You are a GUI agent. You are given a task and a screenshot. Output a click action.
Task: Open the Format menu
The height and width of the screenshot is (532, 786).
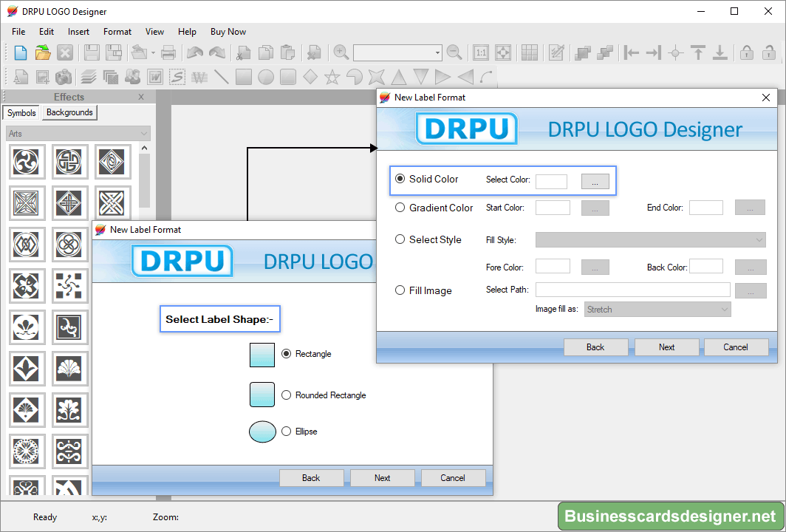[x=117, y=32]
